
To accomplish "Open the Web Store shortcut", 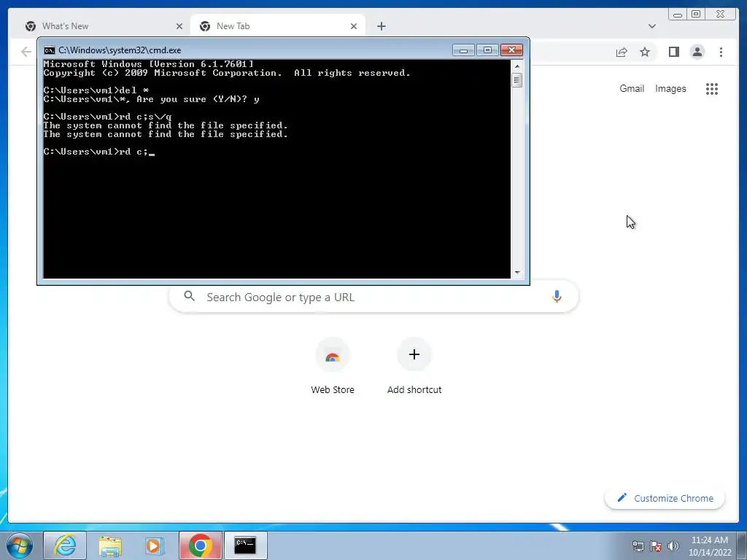I will point(333,367).
